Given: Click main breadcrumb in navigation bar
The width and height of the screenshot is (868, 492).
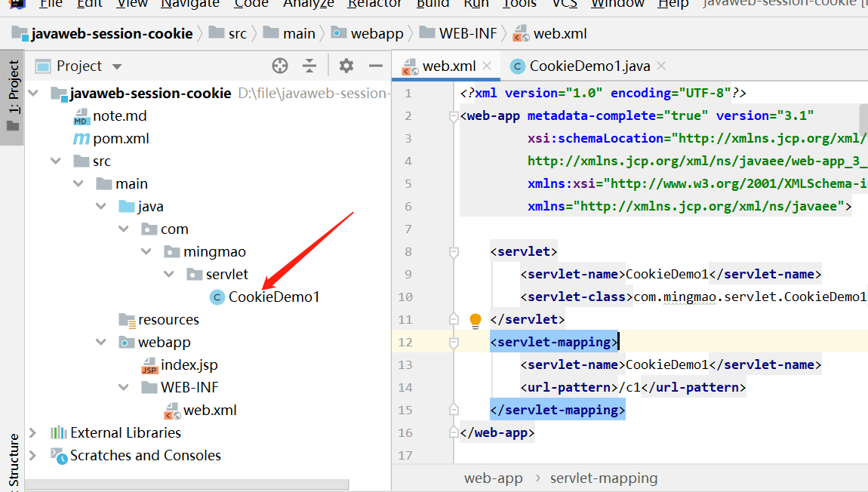Looking at the screenshot, I should tap(290, 34).
